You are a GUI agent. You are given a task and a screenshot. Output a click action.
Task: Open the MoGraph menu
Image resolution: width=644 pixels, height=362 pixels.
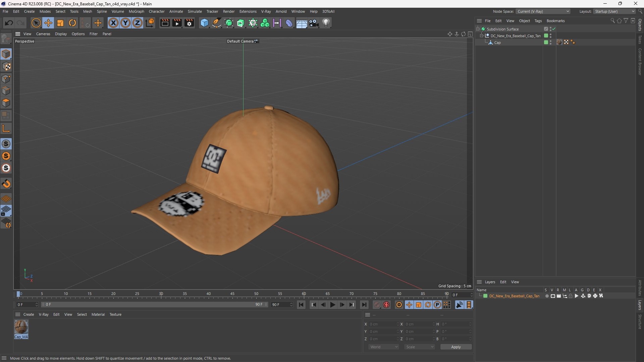(137, 11)
